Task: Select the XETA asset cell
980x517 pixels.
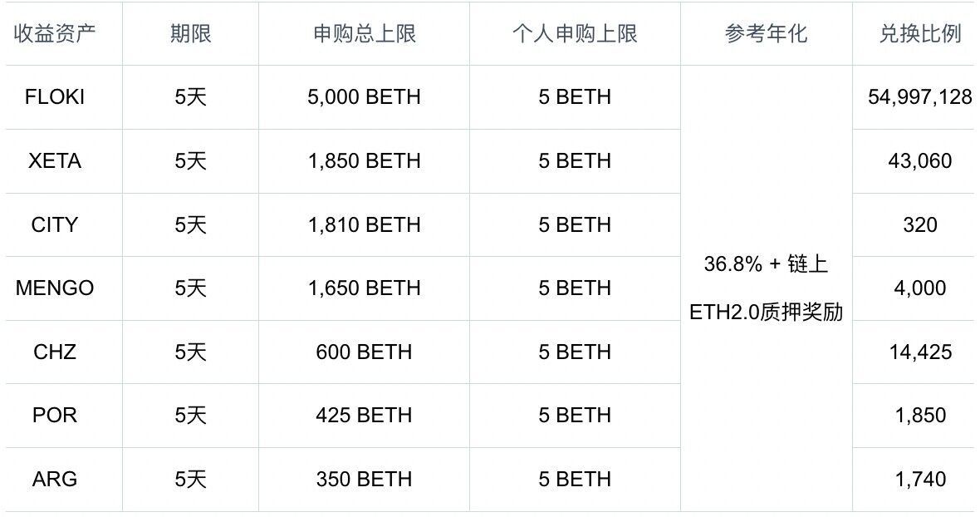Action: click(x=55, y=161)
